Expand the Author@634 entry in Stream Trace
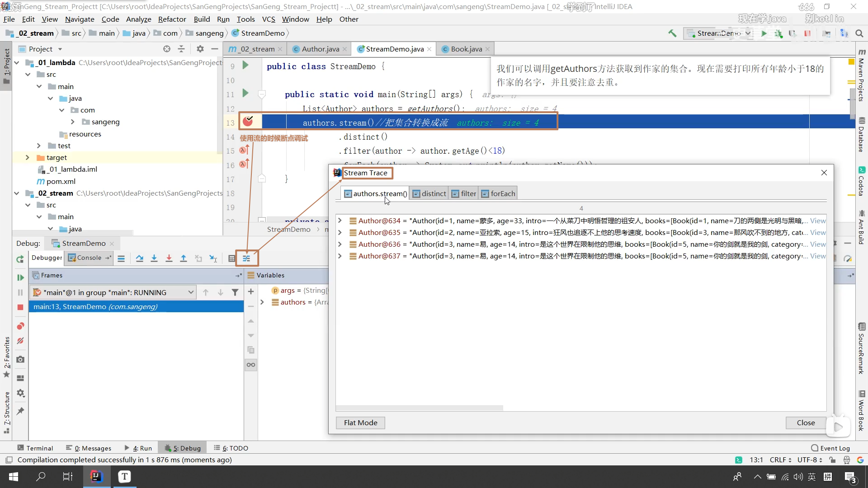 tap(340, 221)
